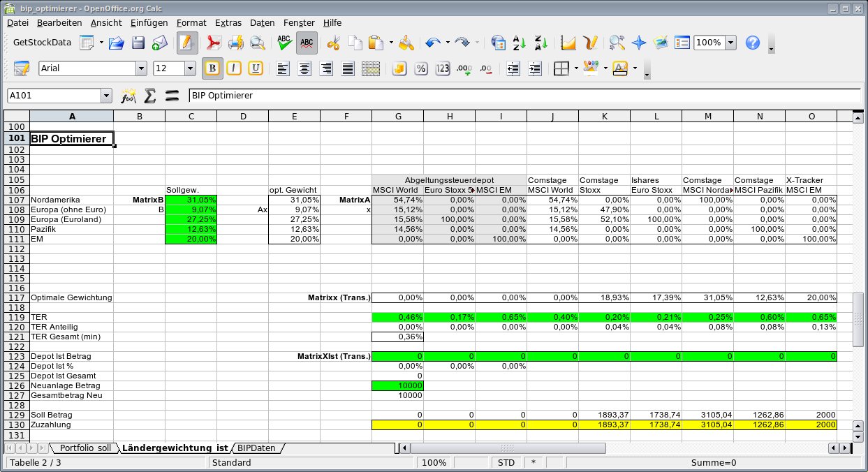Run the spellcheck icon
Image resolution: width=868 pixels, height=472 pixels.
click(x=284, y=43)
